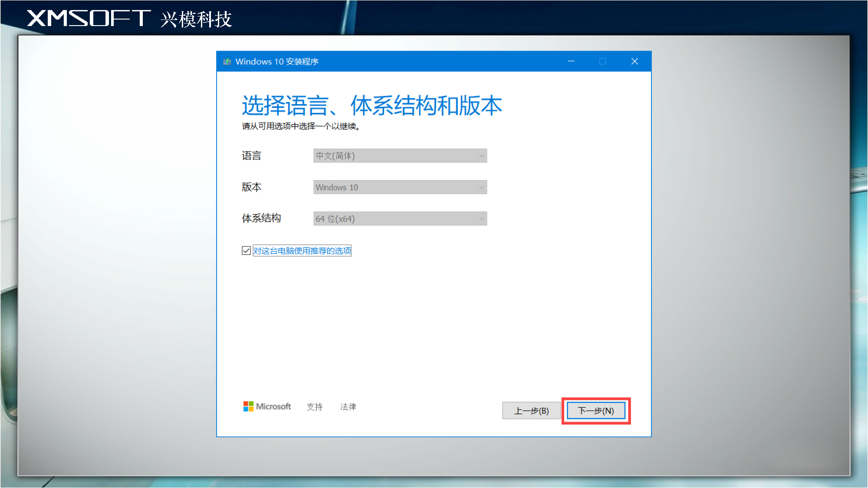
Task: Click the instruction text 请从可用选项中选择一个以继续
Action: 301,126
